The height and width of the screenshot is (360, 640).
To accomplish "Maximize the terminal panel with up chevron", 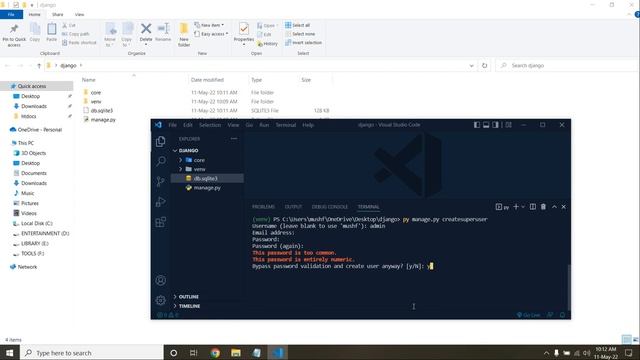I will pyautogui.click(x=554, y=207).
